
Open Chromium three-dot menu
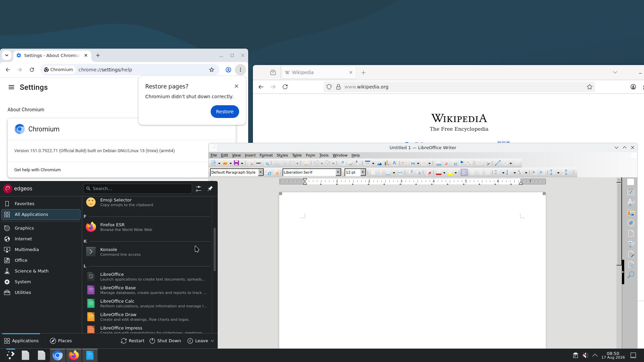[x=240, y=70]
